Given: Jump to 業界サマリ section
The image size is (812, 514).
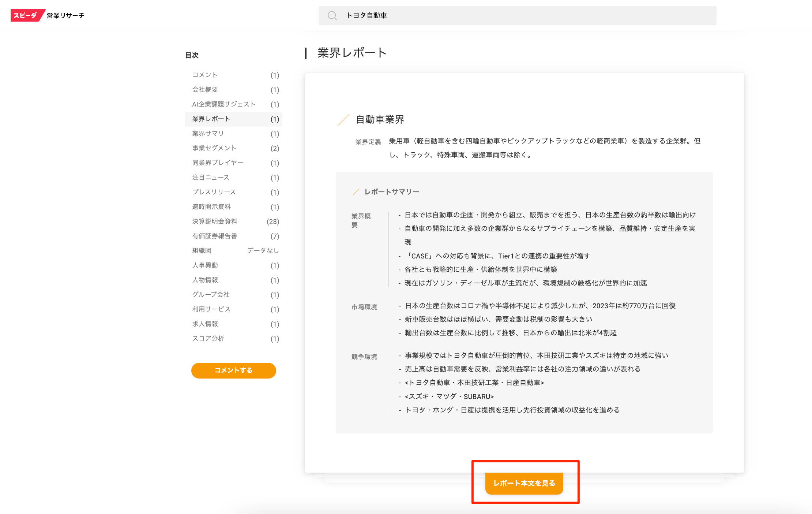Looking at the screenshot, I should point(208,134).
